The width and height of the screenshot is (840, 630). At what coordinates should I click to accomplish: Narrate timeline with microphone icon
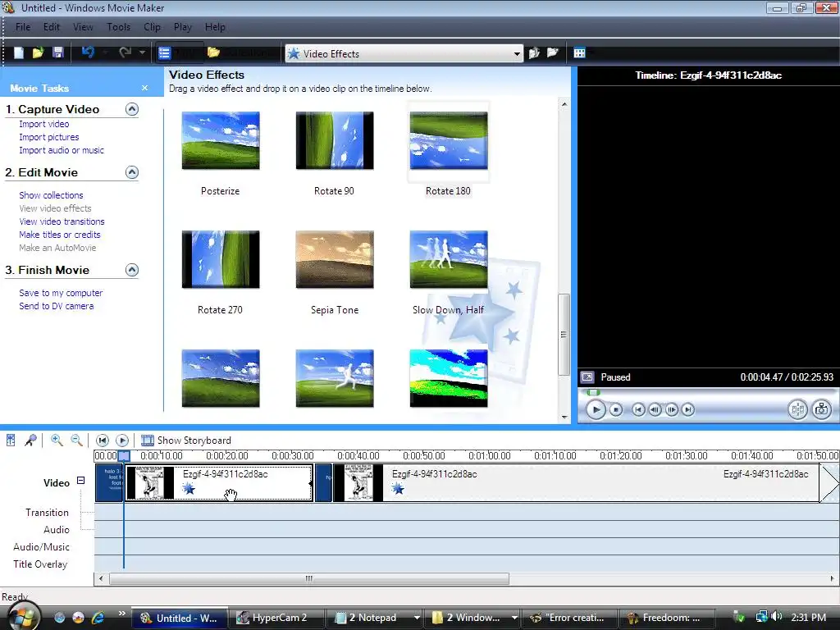30,441
